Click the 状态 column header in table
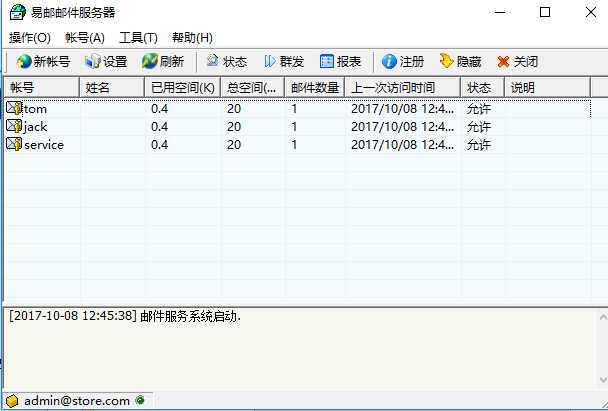The height and width of the screenshot is (411, 608). point(483,88)
